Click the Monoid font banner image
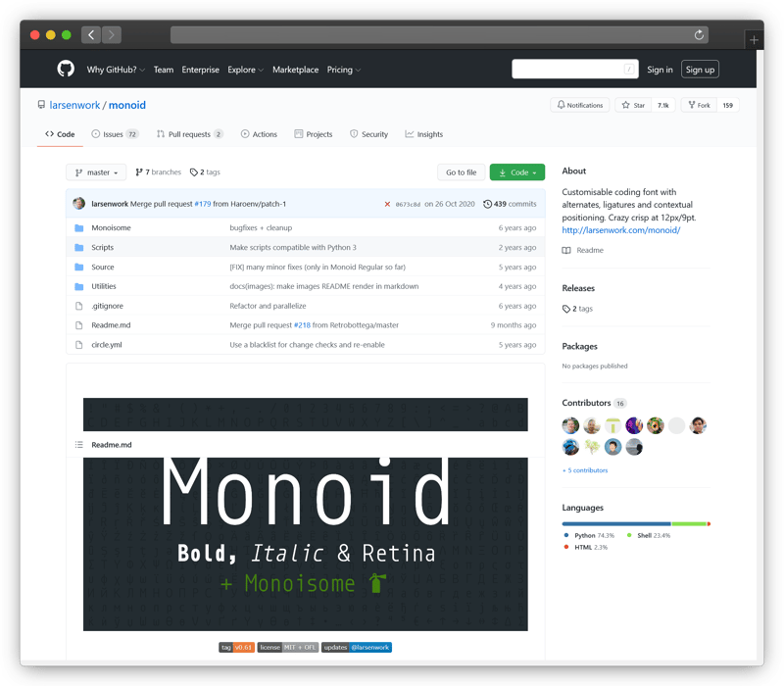The width and height of the screenshot is (784, 686). pos(306,544)
